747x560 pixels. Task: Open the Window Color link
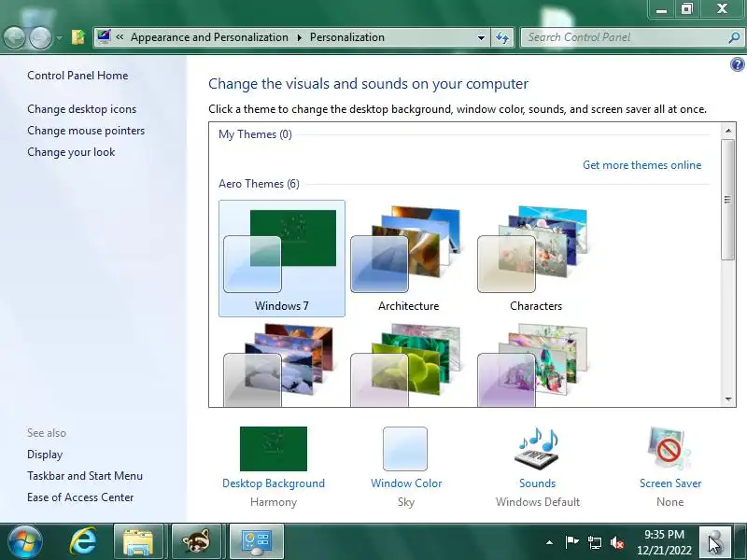[x=406, y=483]
